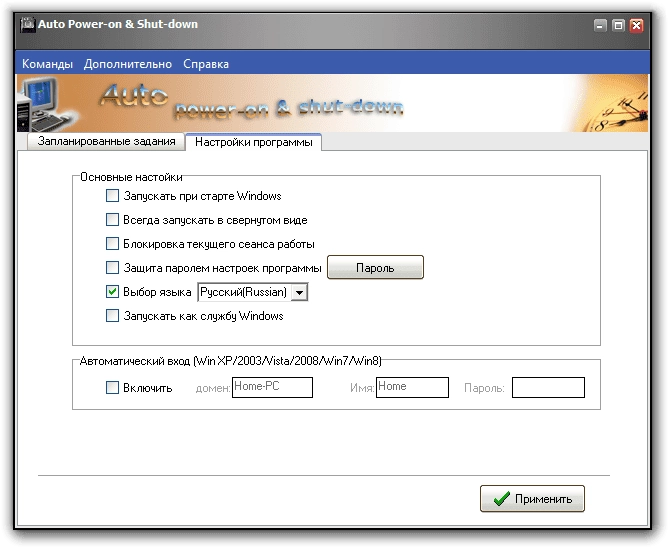This screenshot has height=549, width=669.
Task: Open the Дополнительно menu
Action: (x=128, y=64)
